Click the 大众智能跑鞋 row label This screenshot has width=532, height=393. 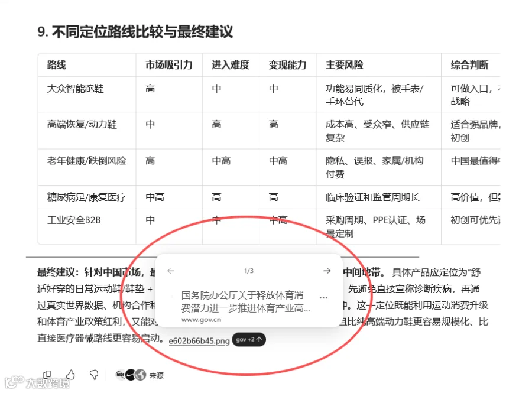click(x=75, y=89)
